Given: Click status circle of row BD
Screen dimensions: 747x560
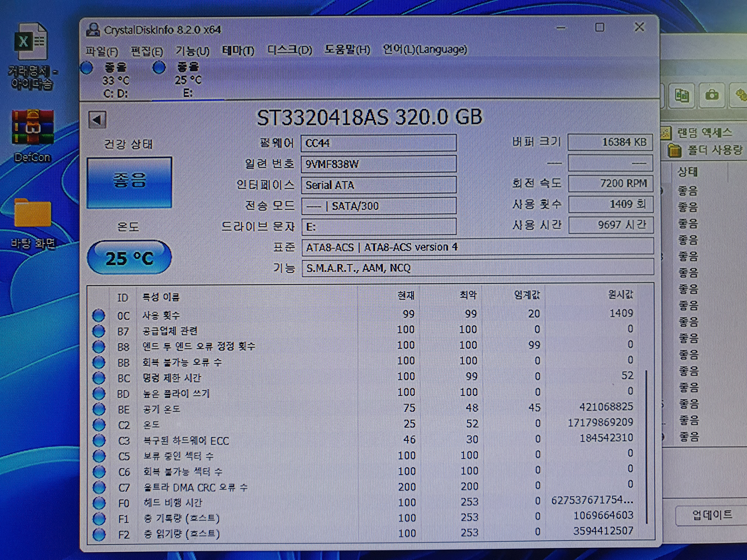Looking at the screenshot, I should pos(99,394).
